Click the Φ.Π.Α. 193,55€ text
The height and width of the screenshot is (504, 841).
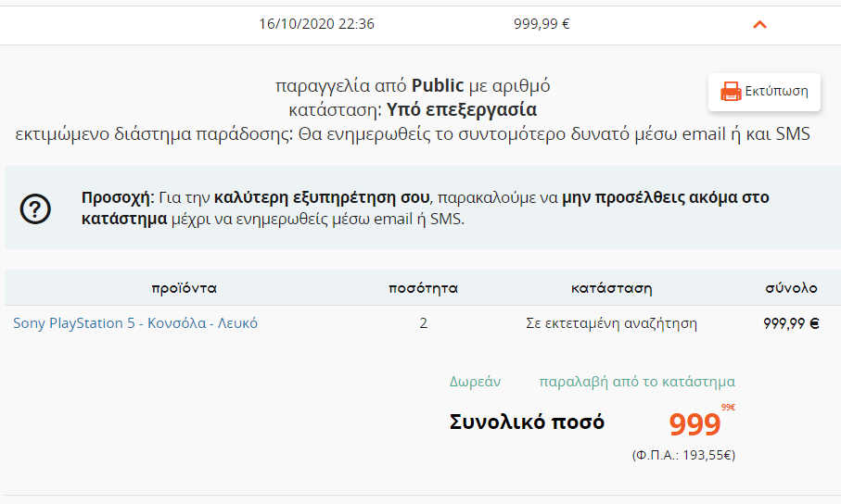coord(684,455)
